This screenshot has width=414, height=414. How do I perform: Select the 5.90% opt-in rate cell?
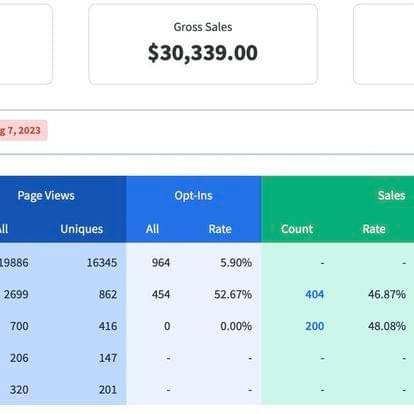[x=236, y=263]
